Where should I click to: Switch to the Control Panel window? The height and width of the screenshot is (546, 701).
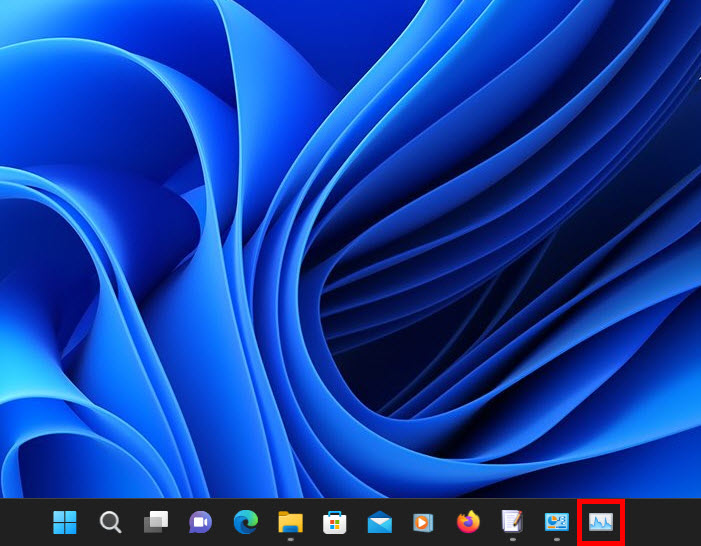[x=556, y=521]
